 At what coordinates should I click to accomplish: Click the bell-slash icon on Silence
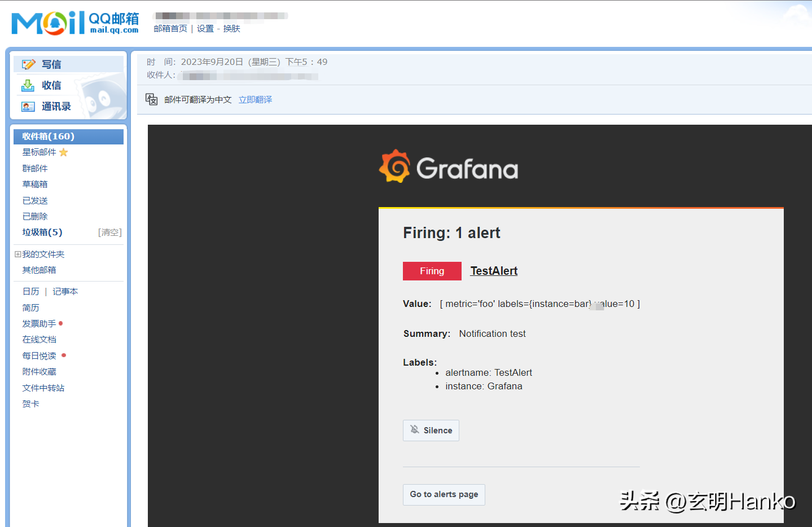415,429
